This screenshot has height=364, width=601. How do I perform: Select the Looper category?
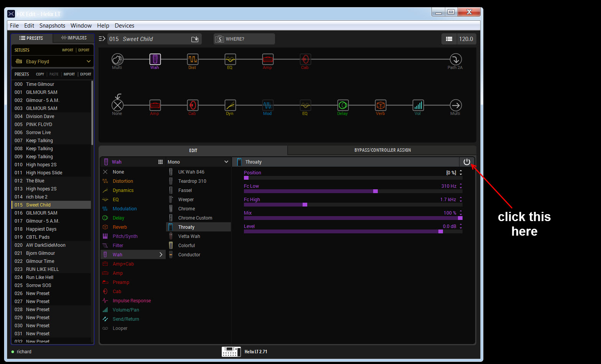[133, 328]
